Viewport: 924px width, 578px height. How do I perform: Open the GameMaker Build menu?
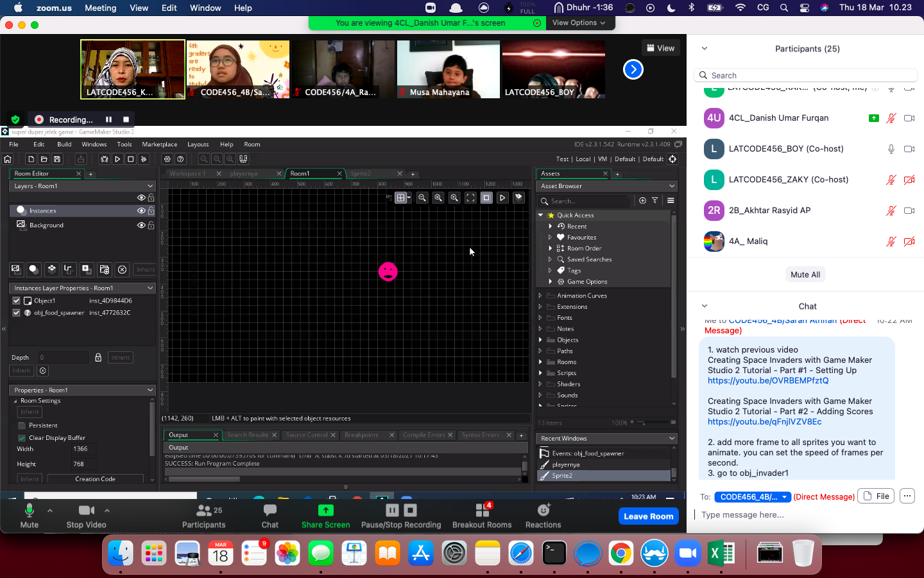point(64,144)
